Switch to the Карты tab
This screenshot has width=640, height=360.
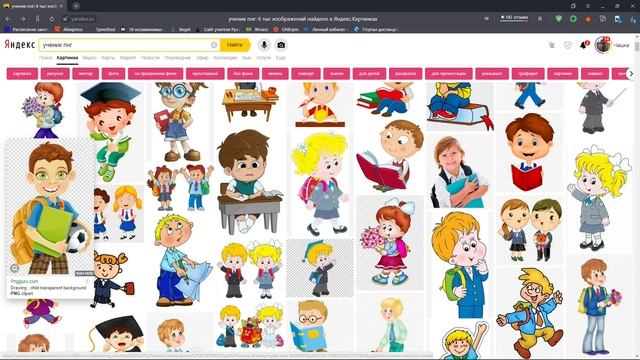(108, 58)
